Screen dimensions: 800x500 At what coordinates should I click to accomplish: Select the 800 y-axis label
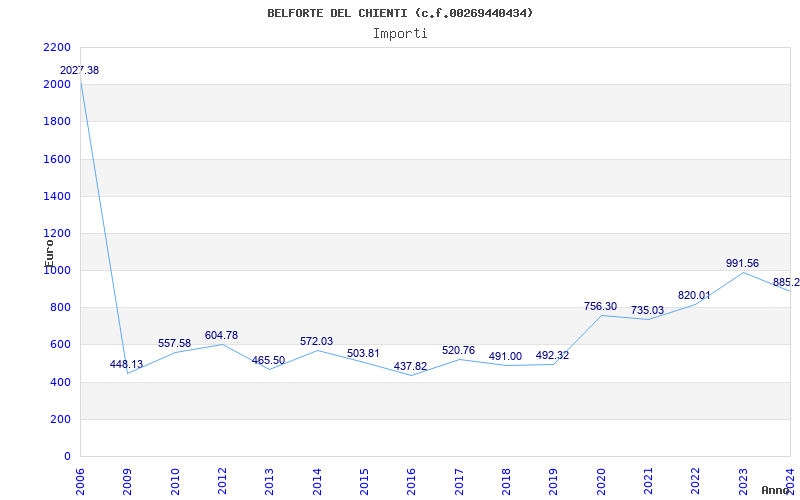point(61,308)
